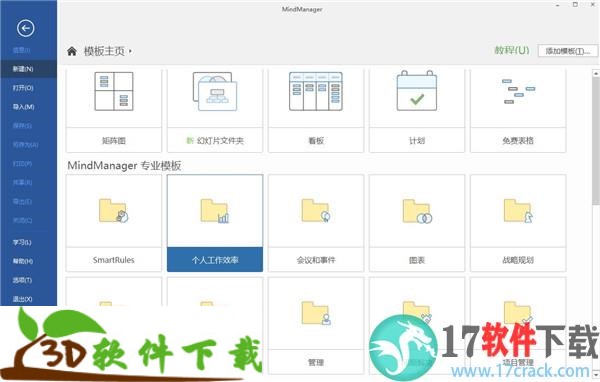The image size is (600, 382).
Task: Select the 免费表格 freeform table template
Action: [x=518, y=111]
